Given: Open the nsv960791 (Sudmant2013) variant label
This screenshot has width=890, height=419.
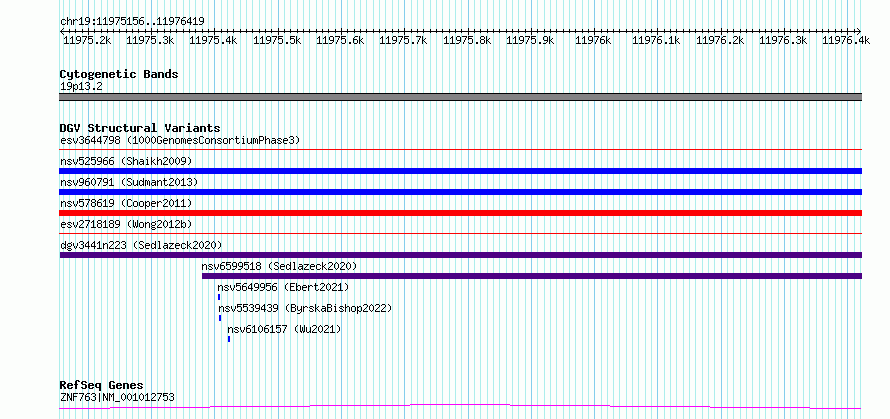Looking at the screenshot, I should point(129,182).
